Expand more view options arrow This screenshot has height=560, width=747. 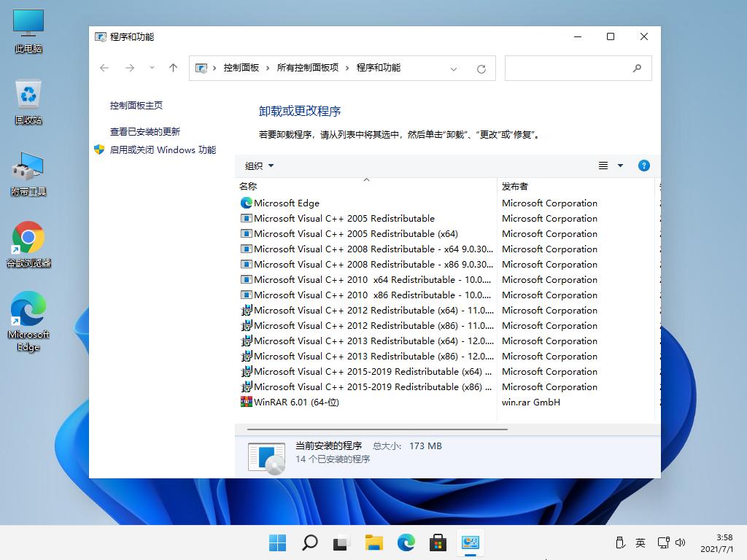[x=620, y=166]
